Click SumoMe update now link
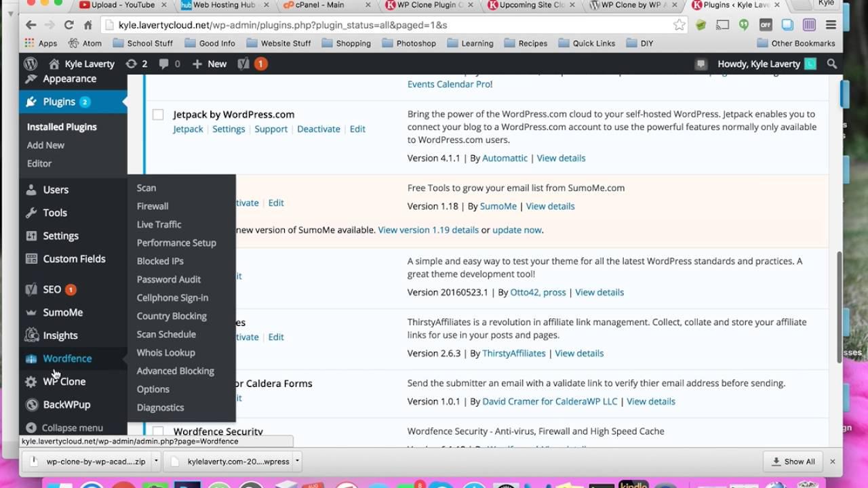868x488 pixels. 517,230
